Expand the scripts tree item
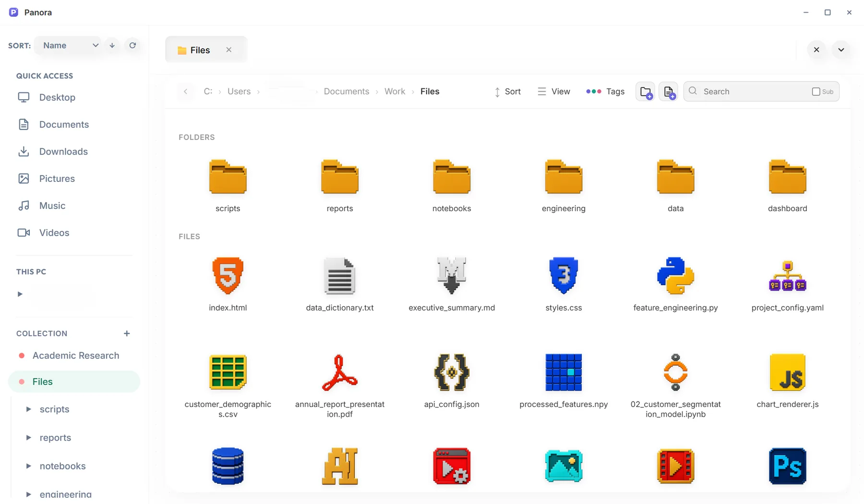864x504 pixels. pos(28,409)
